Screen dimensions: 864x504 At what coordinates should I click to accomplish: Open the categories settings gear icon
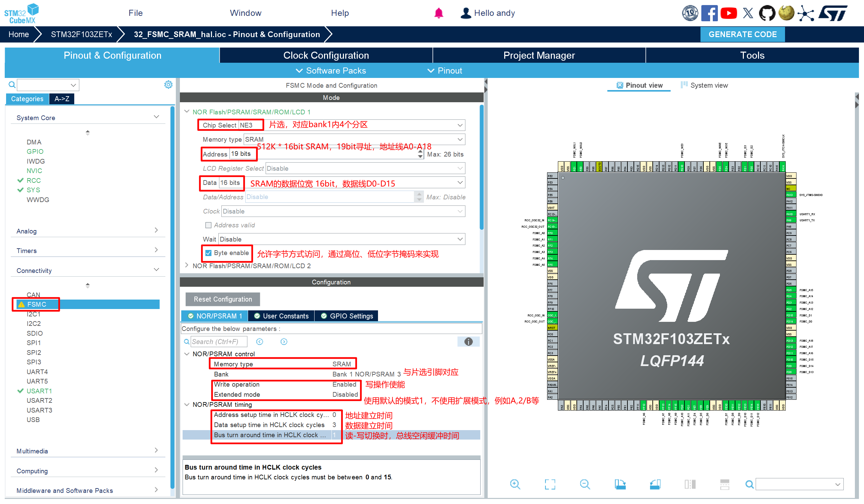coord(168,85)
